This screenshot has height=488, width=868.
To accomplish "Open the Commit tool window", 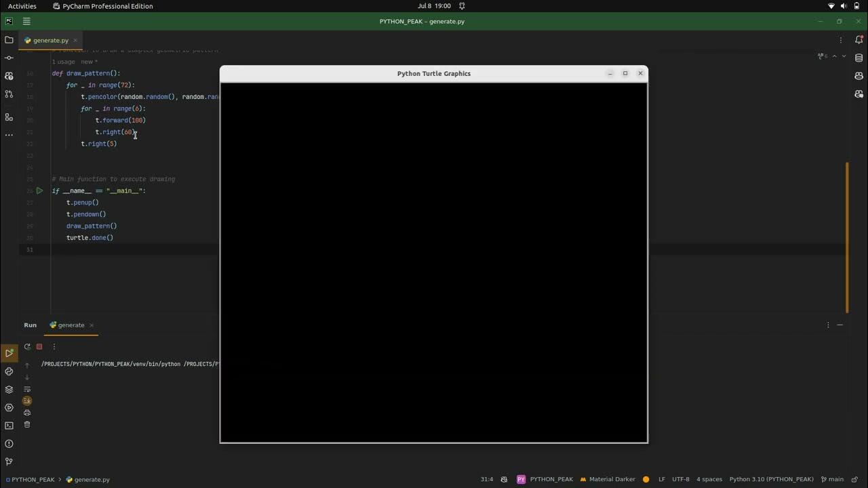I will tap(9, 58).
